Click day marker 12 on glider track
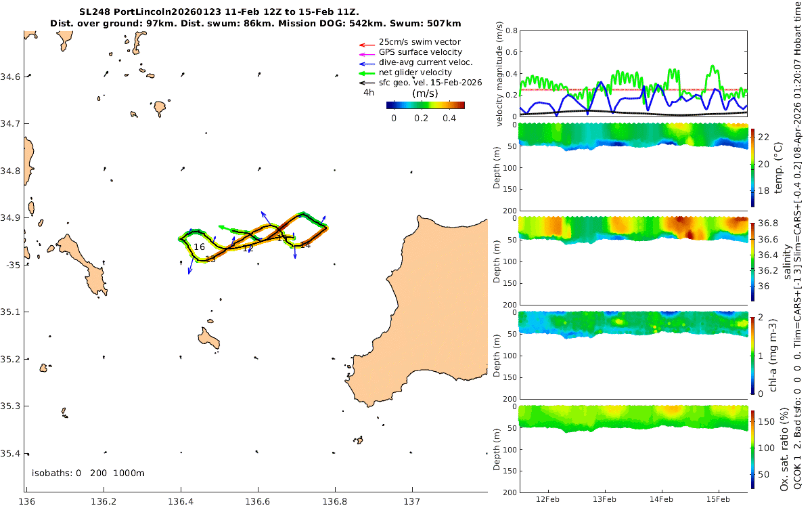 [x=248, y=249]
